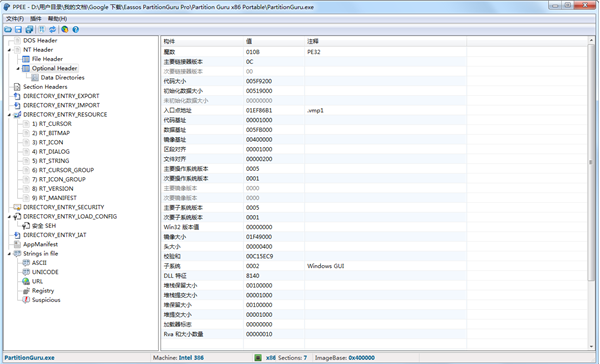Select the 3) RT_ICON resource
The image size is (600, 364).
(x=47, y=142)
